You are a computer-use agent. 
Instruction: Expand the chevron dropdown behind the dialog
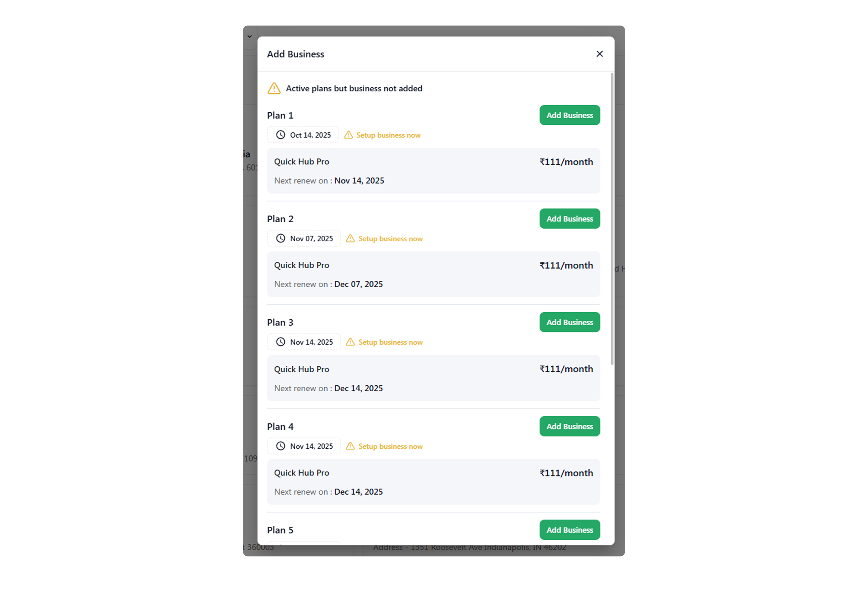coord(250,37)
